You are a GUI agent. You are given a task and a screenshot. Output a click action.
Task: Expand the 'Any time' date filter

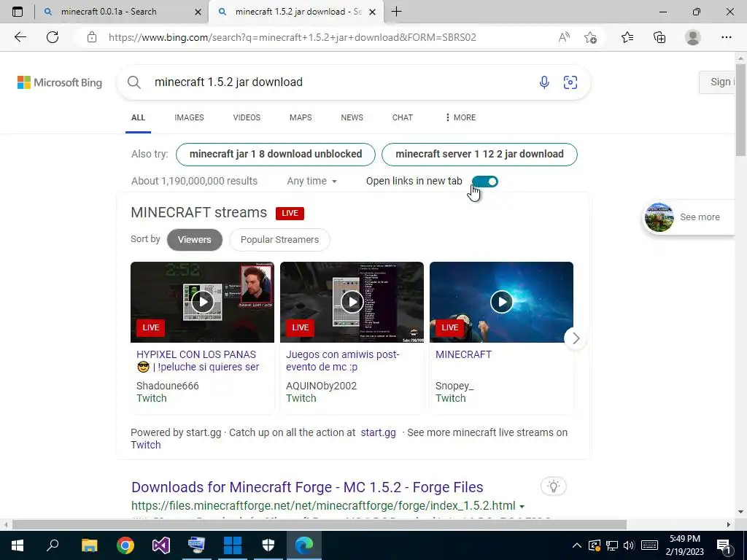tap(312, 181)
